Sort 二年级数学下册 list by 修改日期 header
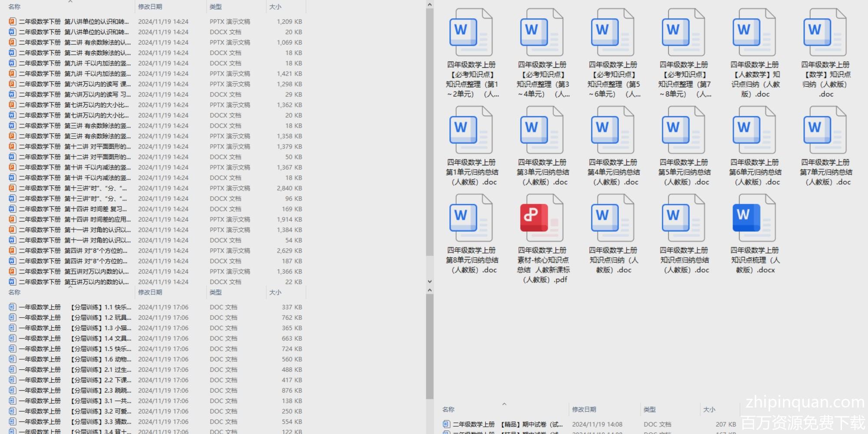This screenshot has height=434, width=868. [150, 7]
